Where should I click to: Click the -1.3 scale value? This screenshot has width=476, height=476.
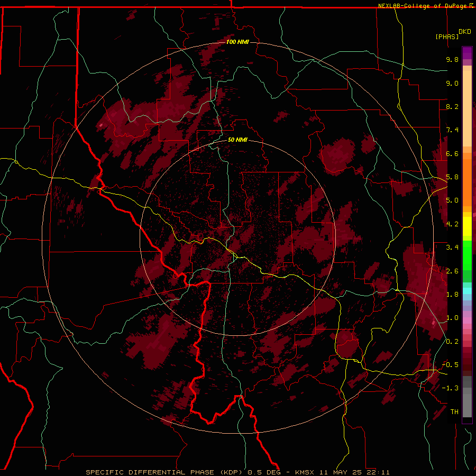(450, 388)
